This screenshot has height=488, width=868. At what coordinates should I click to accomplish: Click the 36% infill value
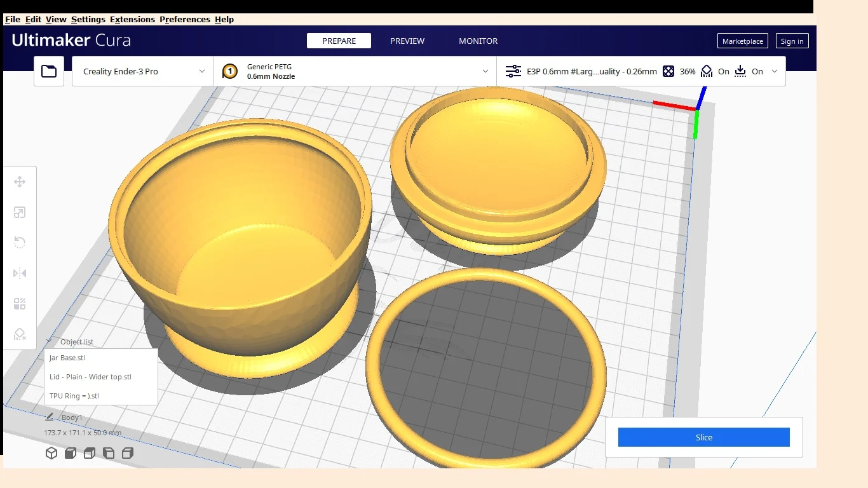tap(688, 72)
